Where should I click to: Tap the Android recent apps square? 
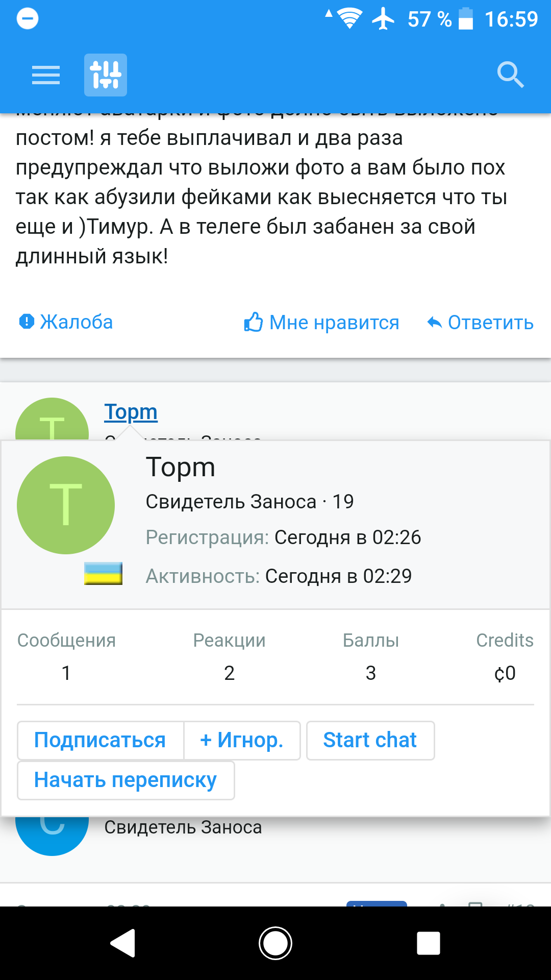point(429,943)
